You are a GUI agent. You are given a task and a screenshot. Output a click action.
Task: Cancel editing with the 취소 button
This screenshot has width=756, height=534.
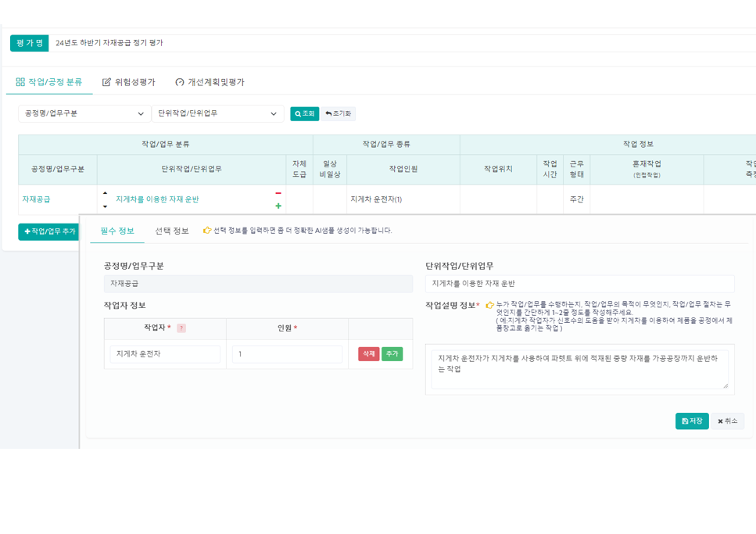[727, 421]
